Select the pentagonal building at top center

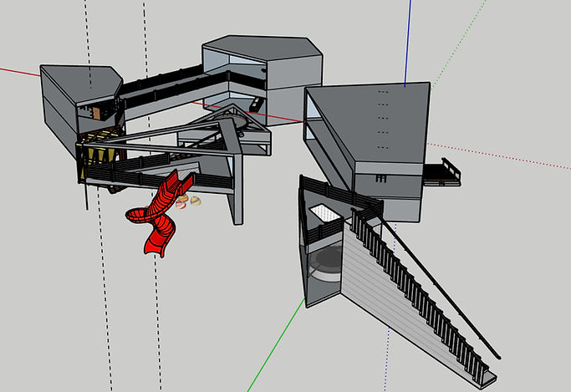click(x=263, y=79)
